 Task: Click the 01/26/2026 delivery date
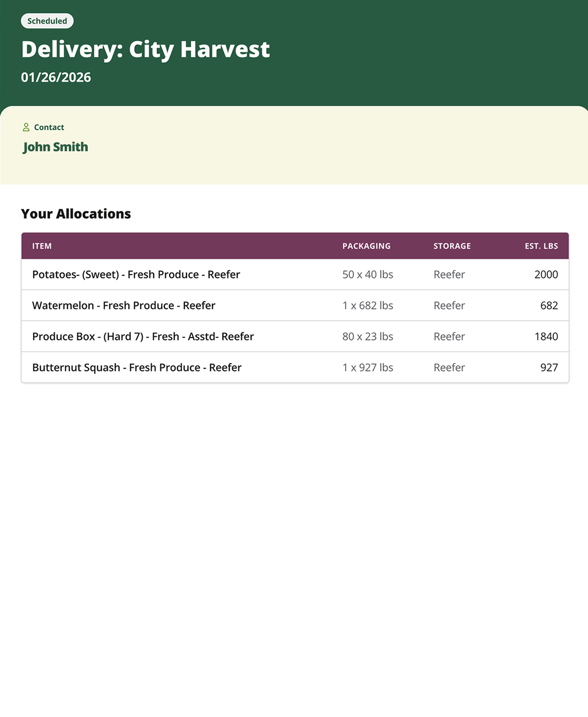pos(56,77)
